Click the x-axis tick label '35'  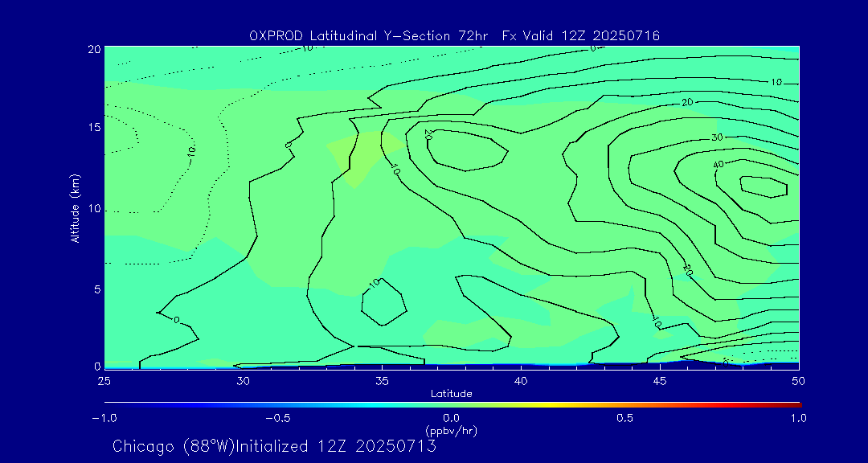382,381
